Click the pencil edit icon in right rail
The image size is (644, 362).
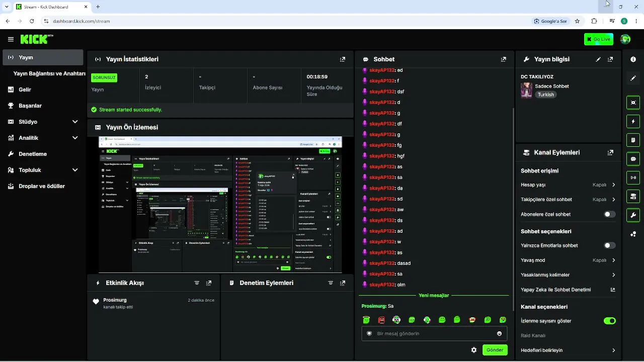(x=633, y=78)
